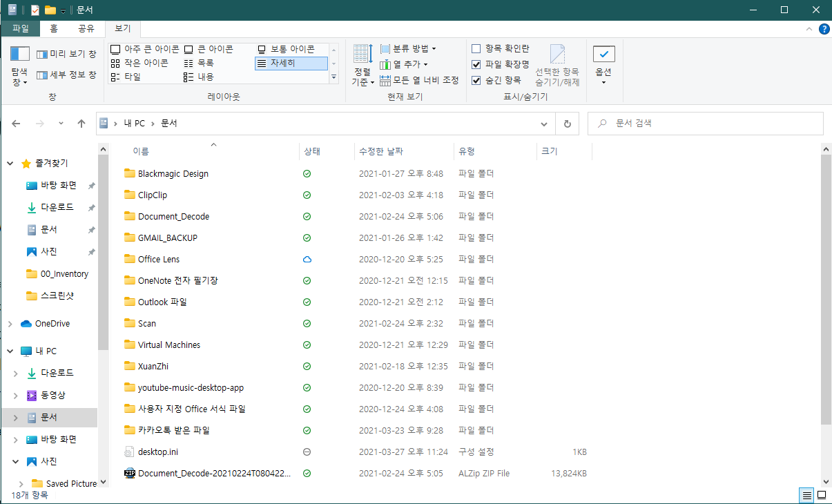The image size is (832, 504).
Task: Select the youtube-music-desktop-app folder
Action: tap(189, 387)
